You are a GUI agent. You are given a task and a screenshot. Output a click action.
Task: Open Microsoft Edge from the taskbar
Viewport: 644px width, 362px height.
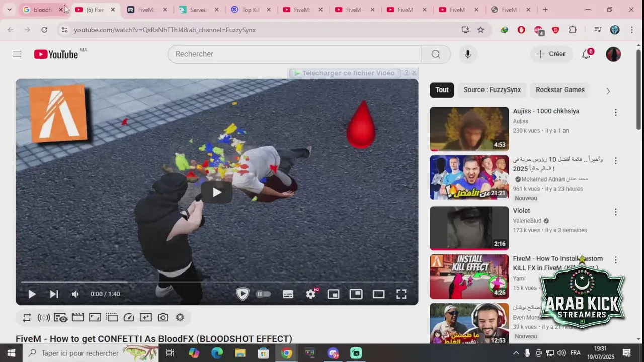217,353
